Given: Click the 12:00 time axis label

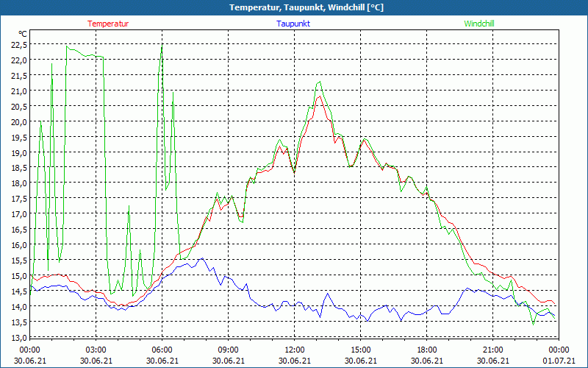Looking at the screenshot, I should (294, 349).
